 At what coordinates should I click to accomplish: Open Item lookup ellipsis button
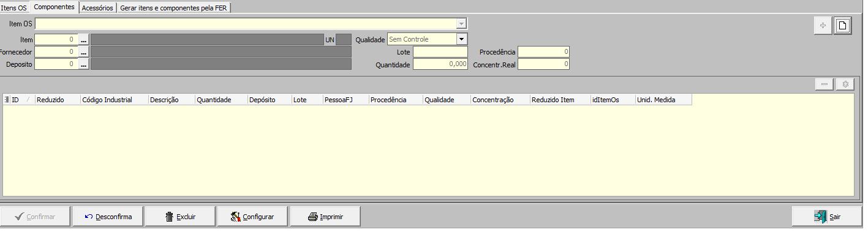tap(84, 39)
